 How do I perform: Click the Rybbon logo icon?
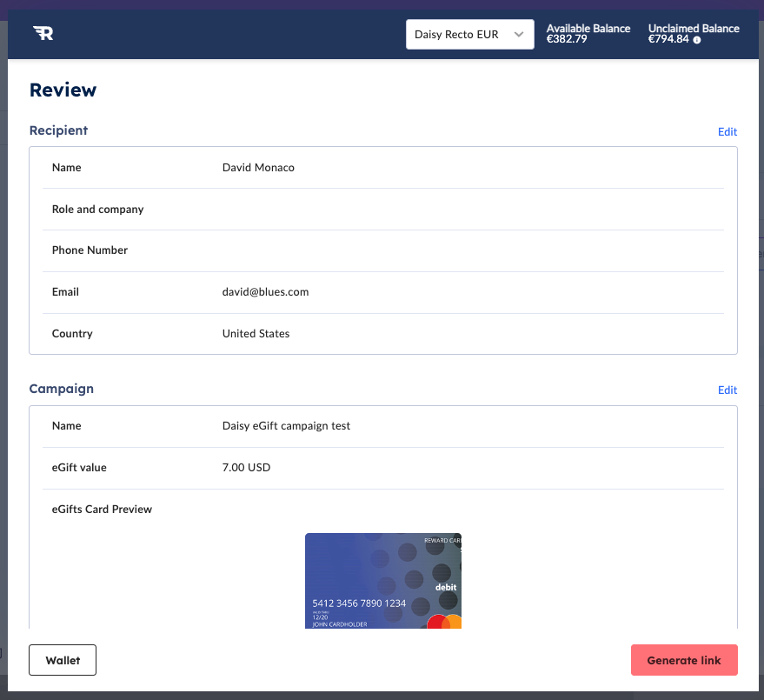(43, 33)
